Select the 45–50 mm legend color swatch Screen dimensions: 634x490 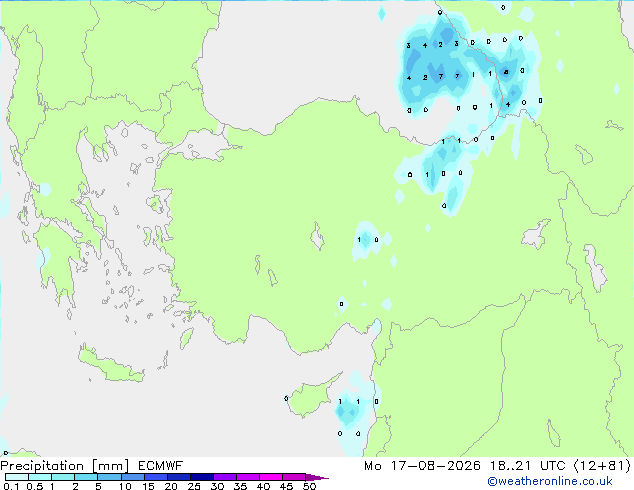(294, 477)
